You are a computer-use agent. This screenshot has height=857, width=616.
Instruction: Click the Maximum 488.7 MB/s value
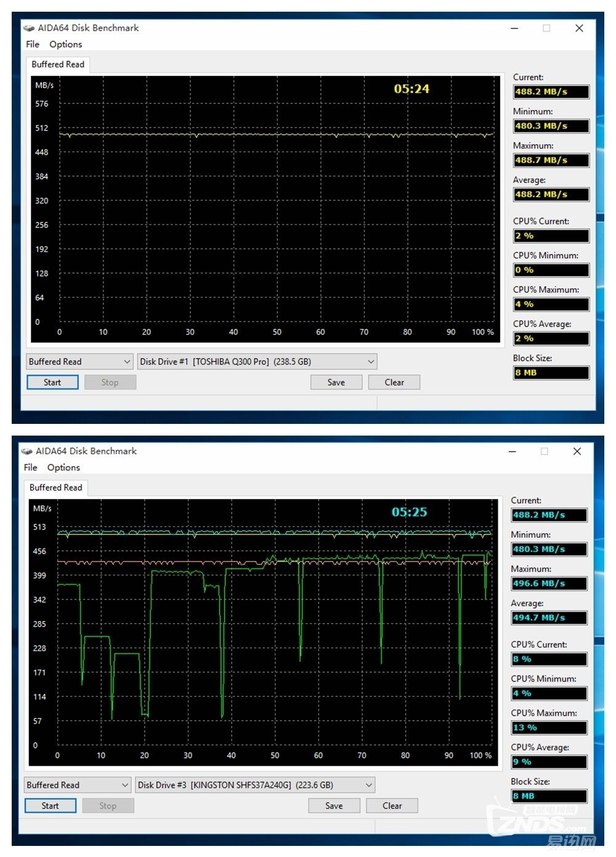coord(551,160)
